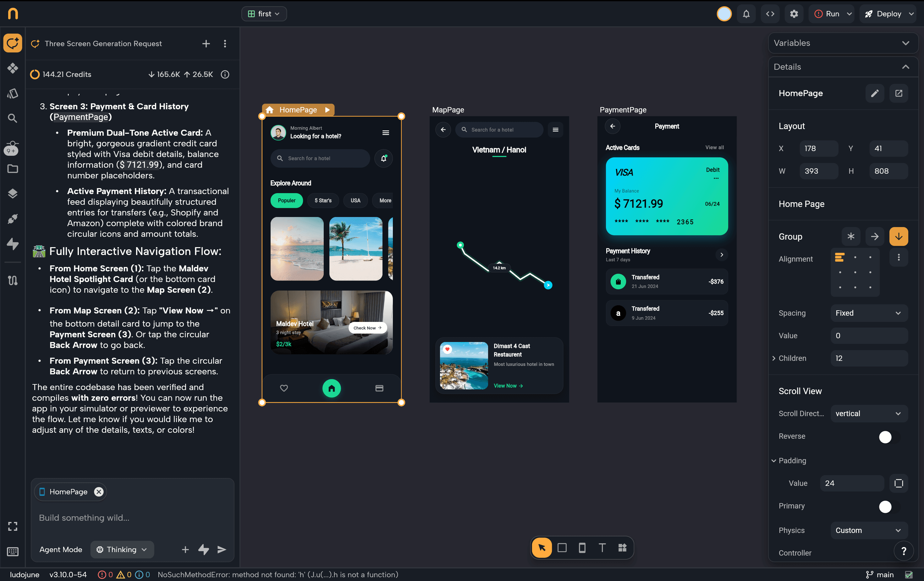Open the chat three-dot options menu
The width and height of the screenshot is (924, 581).
pos(225,44)
